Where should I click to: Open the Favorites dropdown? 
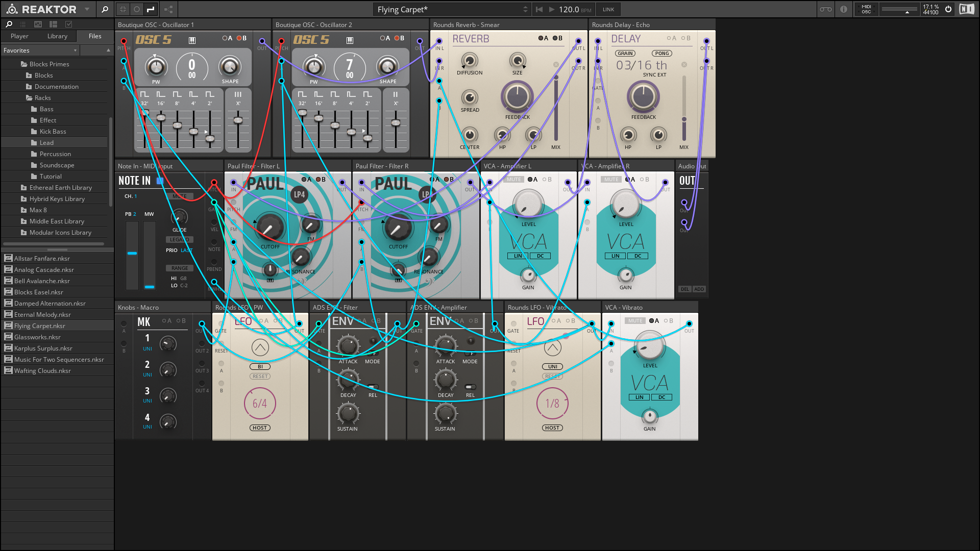pos(40,50)
